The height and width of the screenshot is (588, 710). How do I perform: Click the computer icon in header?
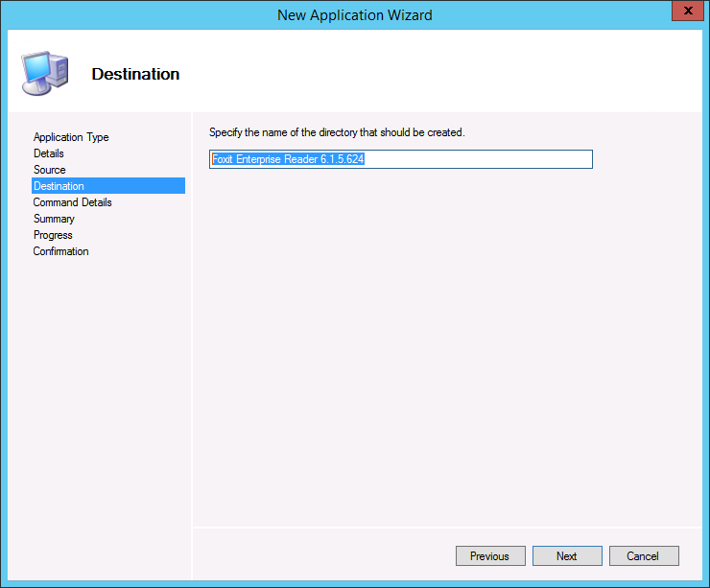point(45,73)
